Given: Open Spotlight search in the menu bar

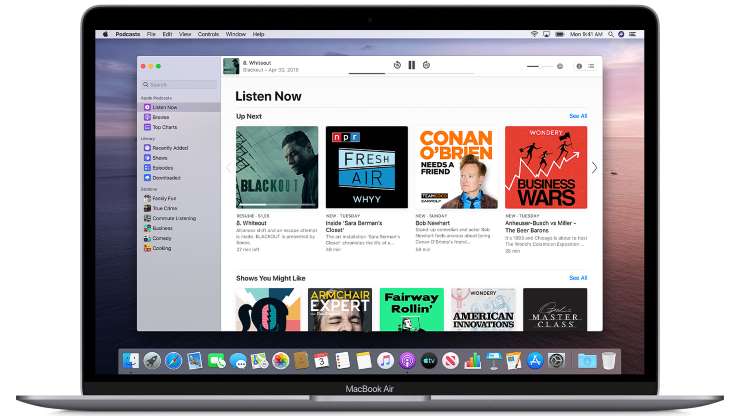Looking at the screenshot, I should [611, 34].
